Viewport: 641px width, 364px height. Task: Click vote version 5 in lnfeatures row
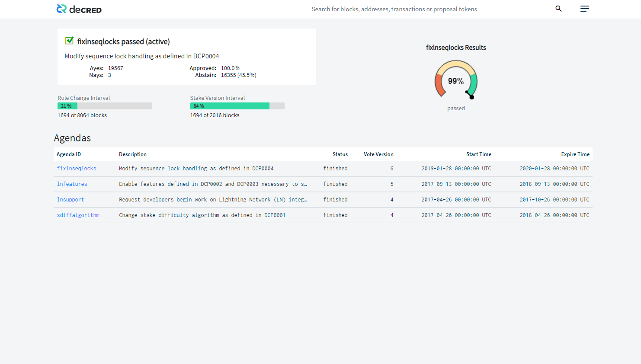[392, 184]
